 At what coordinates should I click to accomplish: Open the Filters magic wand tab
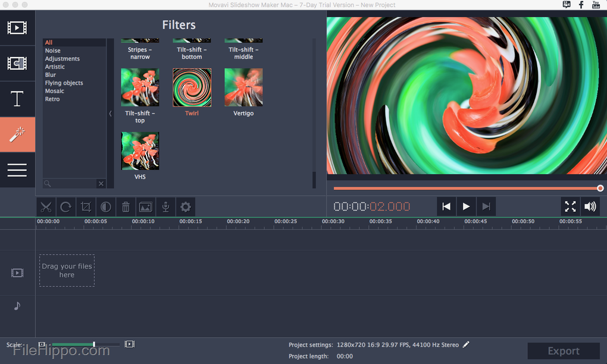(x=17, y=134)
